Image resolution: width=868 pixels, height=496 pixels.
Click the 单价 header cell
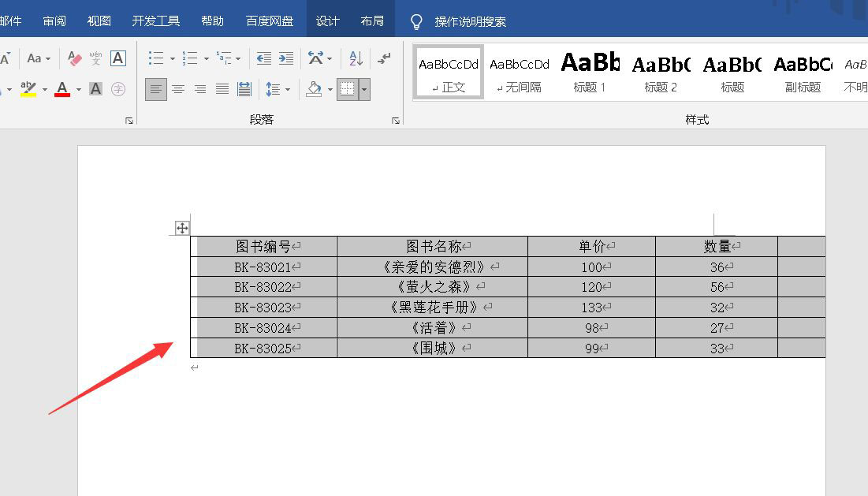(592, 246)
